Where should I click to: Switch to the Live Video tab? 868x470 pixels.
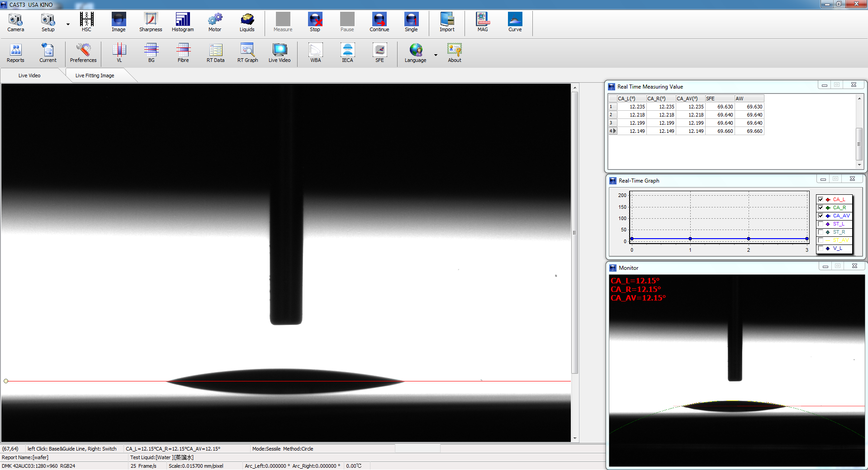pos(29,75)
